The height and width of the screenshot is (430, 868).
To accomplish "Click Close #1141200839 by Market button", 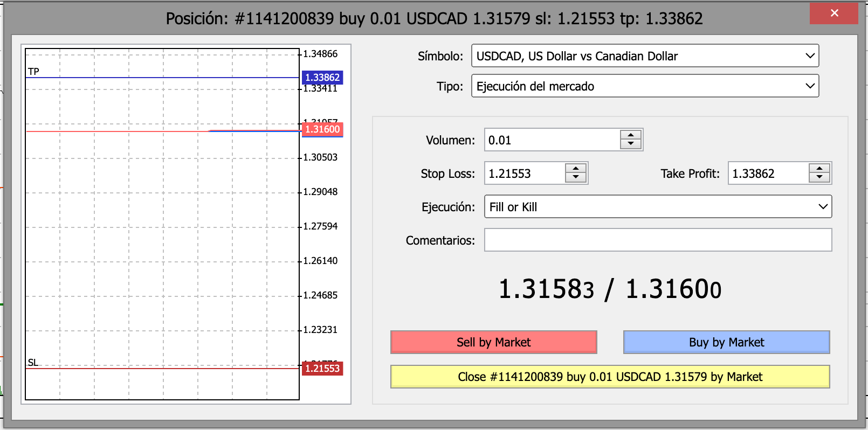I will pyautogui.click(x=610, y=377).
